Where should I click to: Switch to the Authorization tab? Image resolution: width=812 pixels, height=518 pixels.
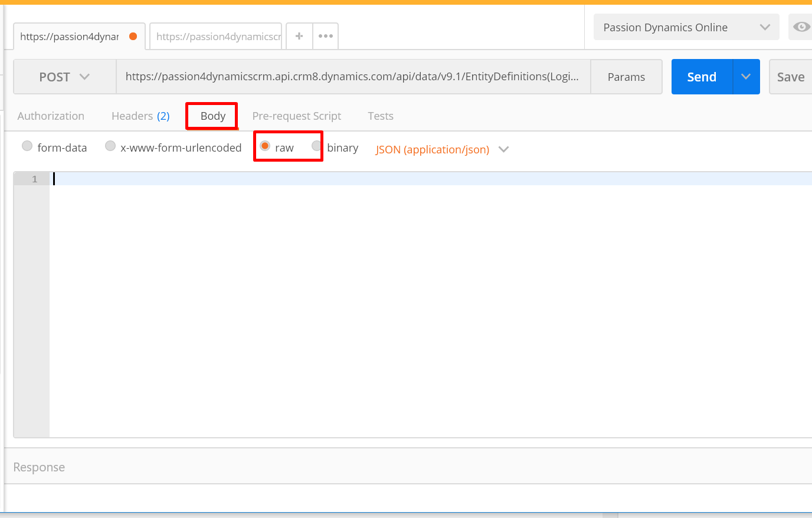[51, 116]
